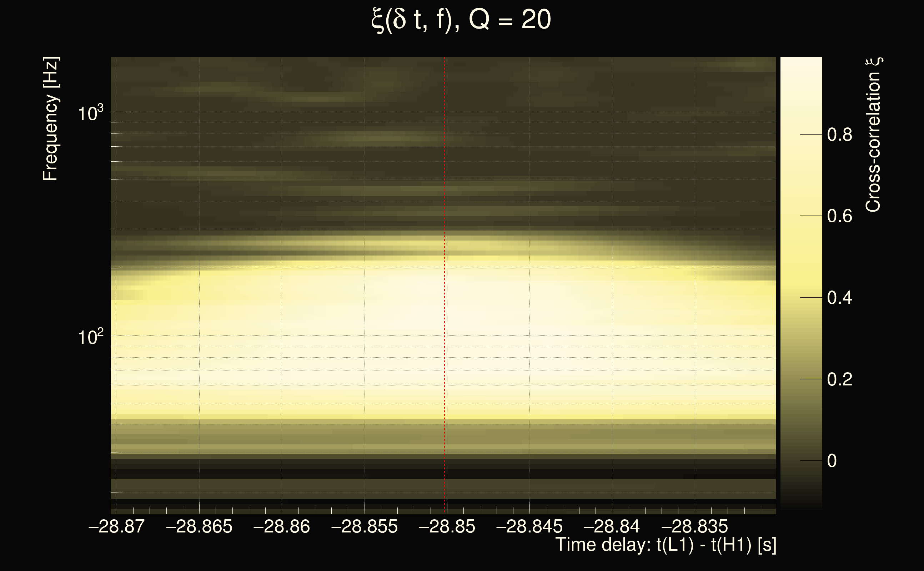The image size is (924, 571).
Task: Click the -28.855 time delay tick label
Action: pos(364,526)
